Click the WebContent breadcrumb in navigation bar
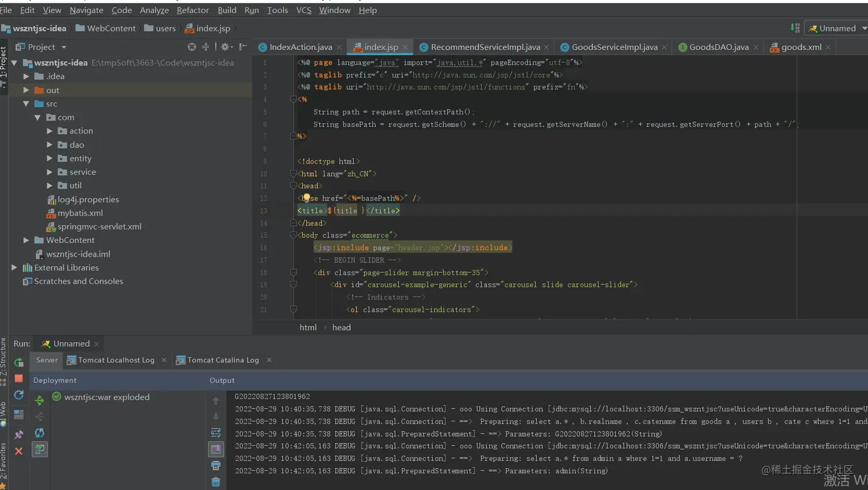This screenshot has width=868, height=490. point(111,28)
